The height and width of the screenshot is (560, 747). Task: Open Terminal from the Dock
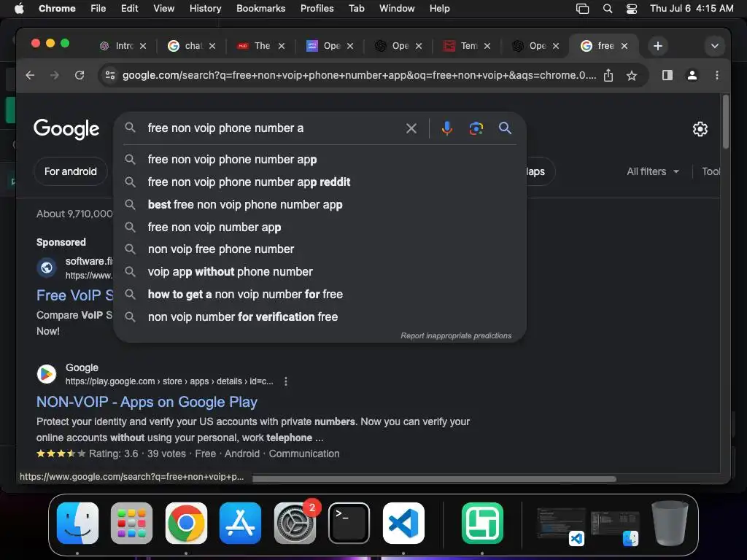click(349, 523)
